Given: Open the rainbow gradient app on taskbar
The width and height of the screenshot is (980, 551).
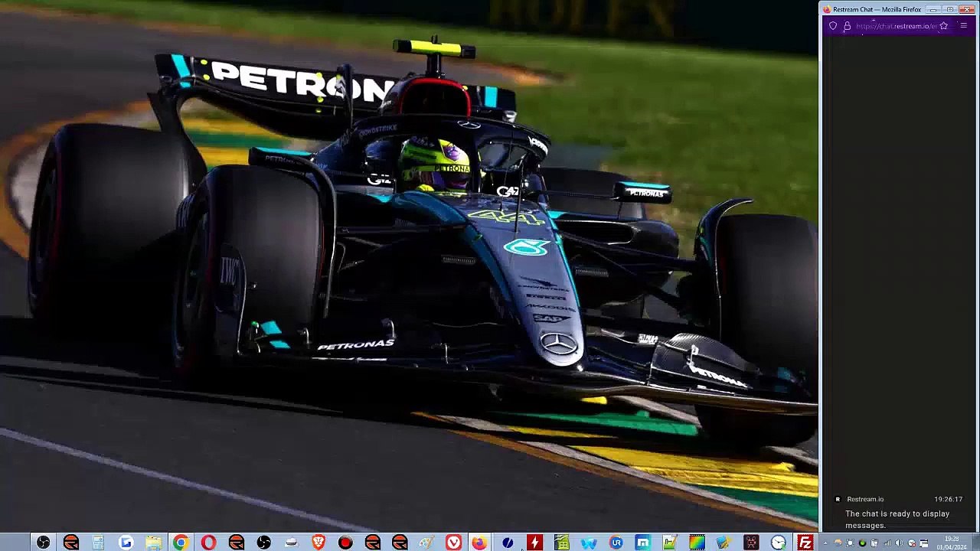Looking at the screenshot, I should 697,543.
